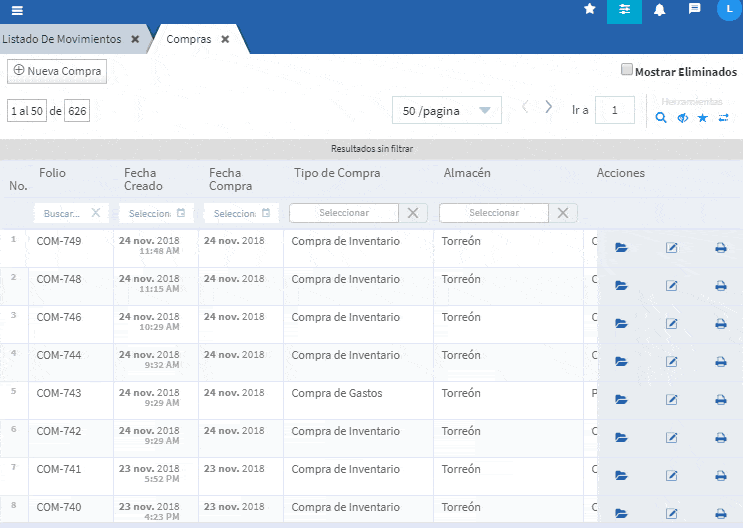The width and height of the screenshot is (743, 528).
Task: Open the chat messages icon
Action: click(x=694, y=9)
